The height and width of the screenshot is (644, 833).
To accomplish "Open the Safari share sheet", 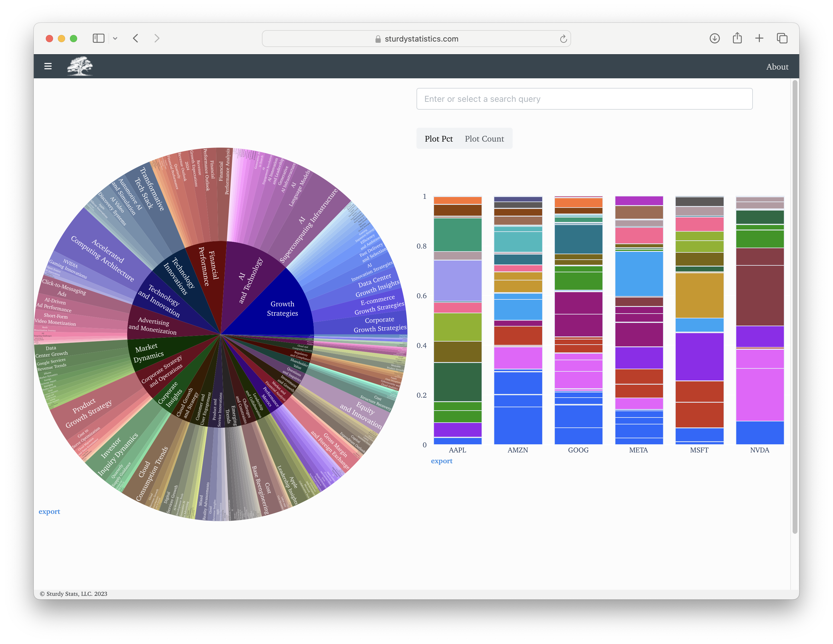I will [737, 38].
